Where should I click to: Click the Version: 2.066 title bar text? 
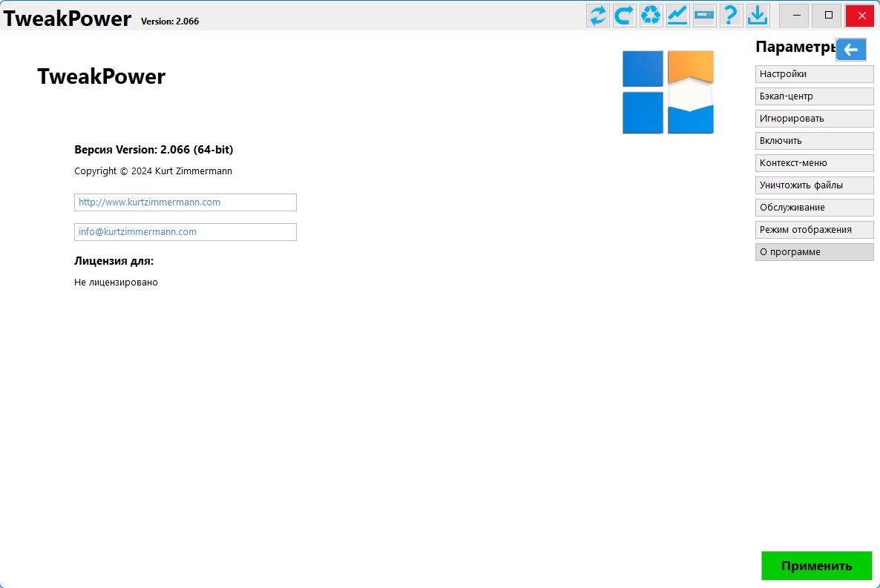pyautogui.click(x=170, y=22)
